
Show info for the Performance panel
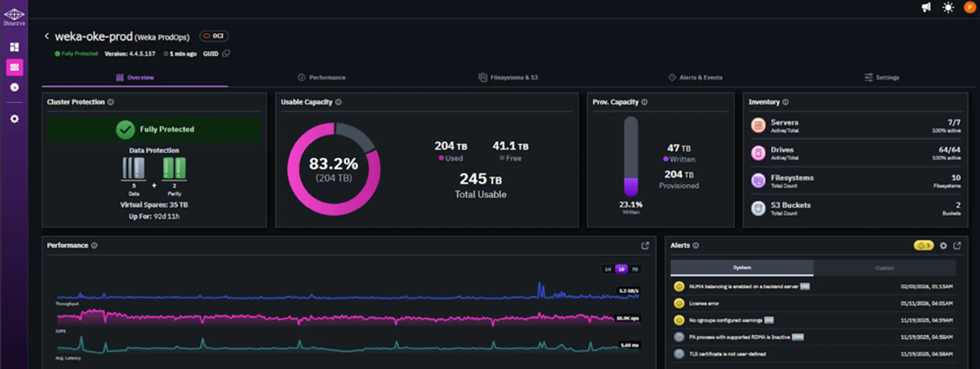click(94, 245)
